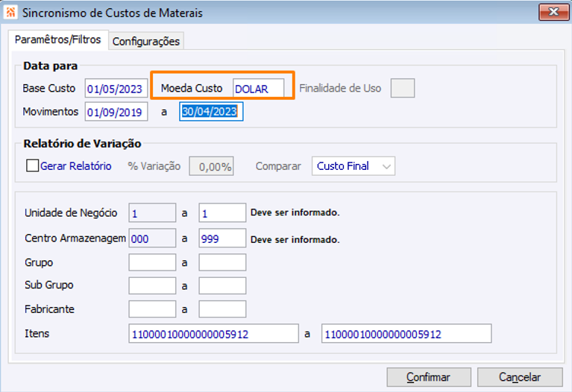Click Centro Armazenagem field showing 999
The width and height of the screenshot is (572, 392).
point(222,238)
